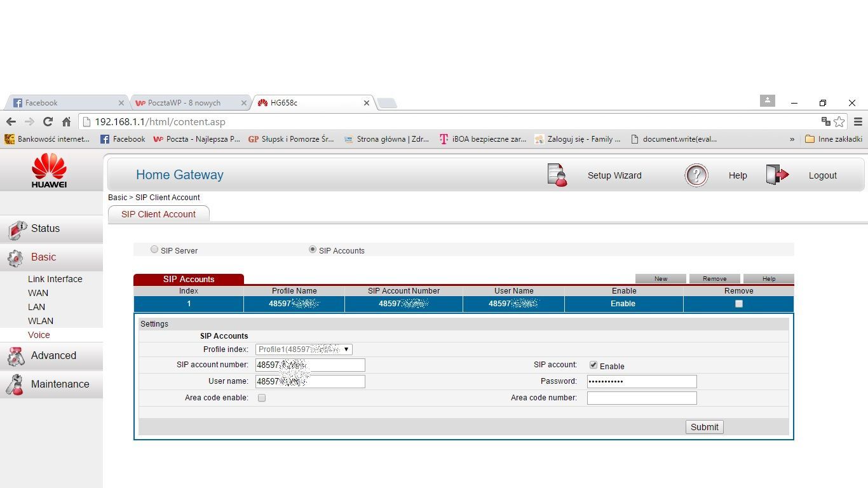
Task: Expand the bookmarks overflow chevron
Action: pyautogui.click(x=792, y=139)
